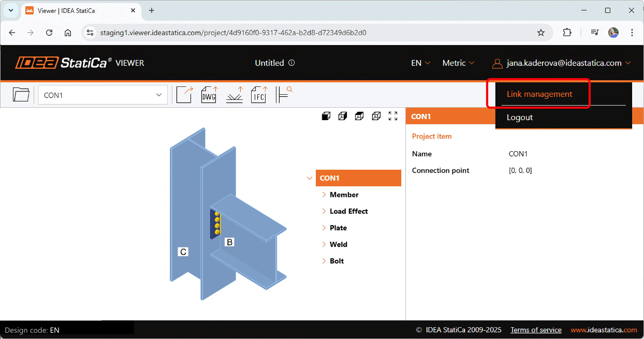Screen dimensions: 644x339
Task: Click the weld export icon with arrow
Action: [235, 95]
